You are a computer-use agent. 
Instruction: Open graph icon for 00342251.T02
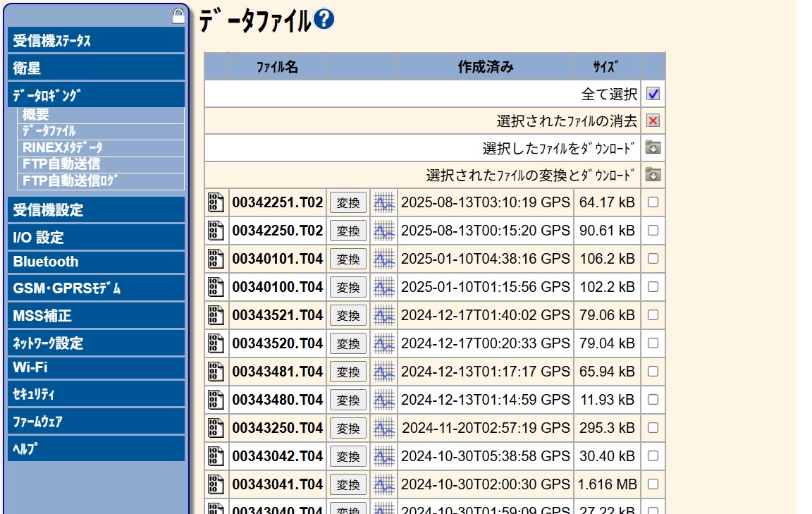click(x=383, y=202)
